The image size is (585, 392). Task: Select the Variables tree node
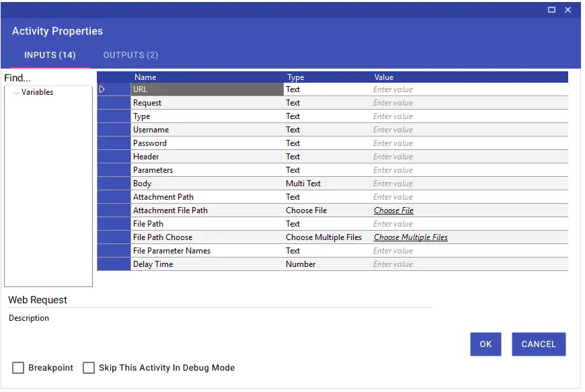37,92
